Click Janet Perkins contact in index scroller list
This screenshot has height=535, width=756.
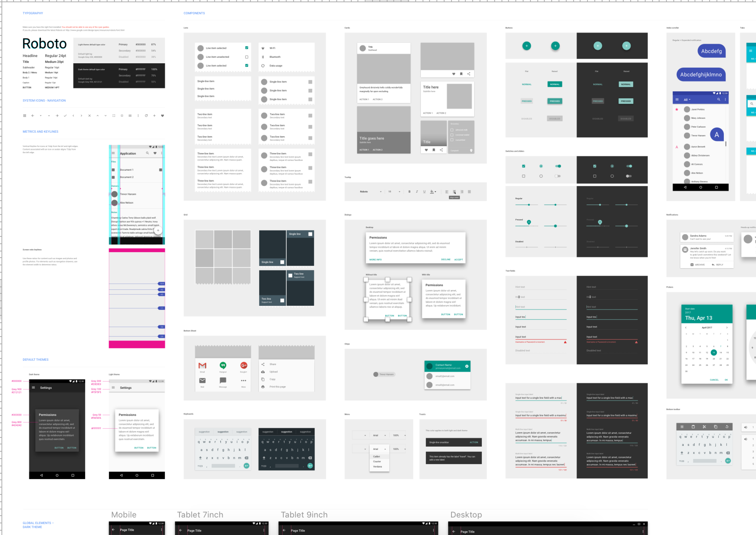coord(700,109)
